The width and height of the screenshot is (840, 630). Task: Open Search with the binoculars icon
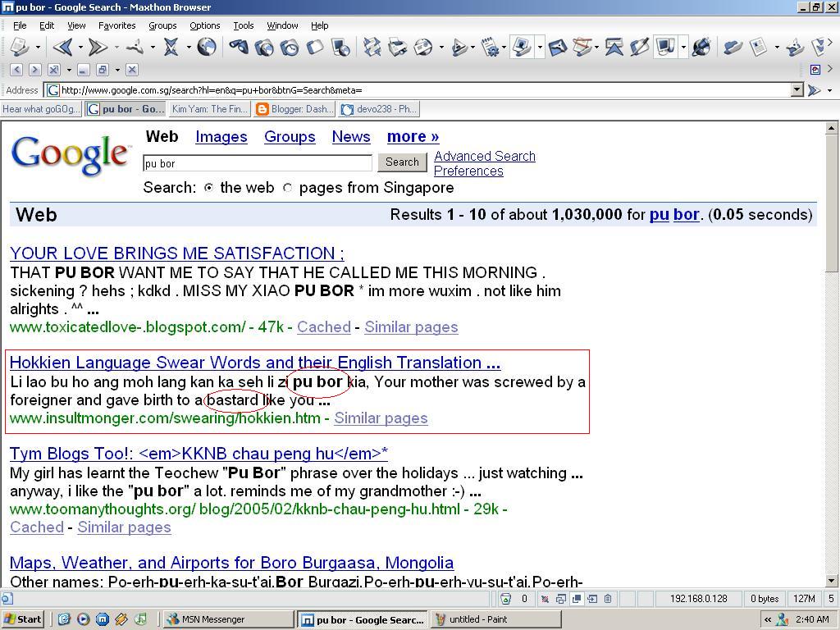[x=239, y=47]
